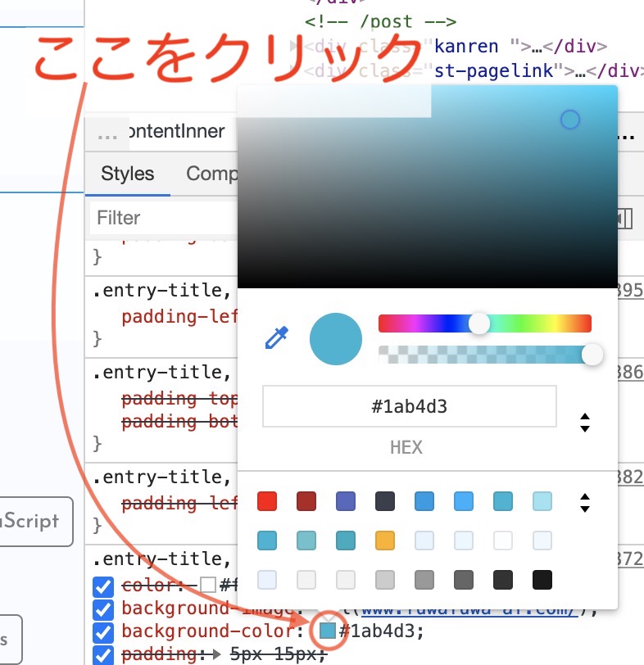Toggle color format with HEX stepper arrows

tap(585, 423)
